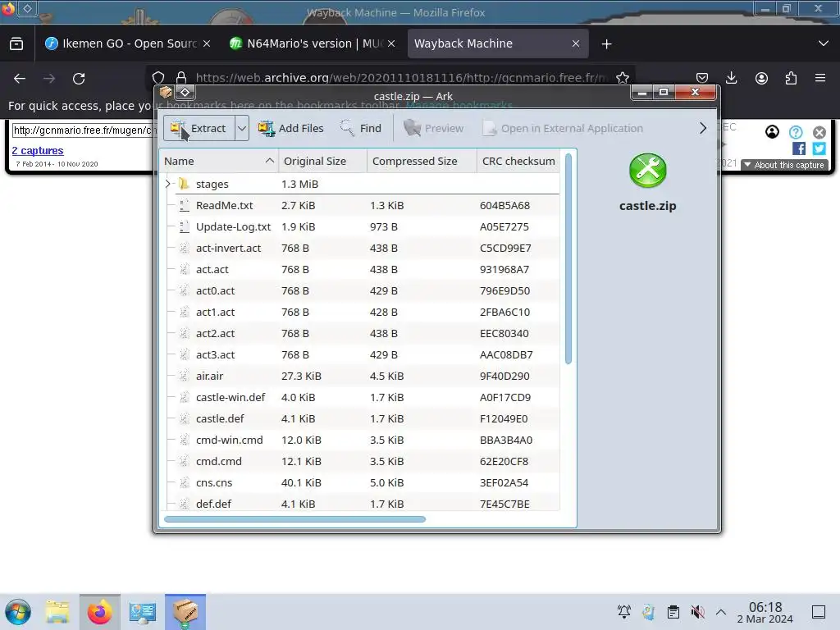The image size is (840, 630).
Task: Open Firefox list all tabs dropdown
Action: (x=824, y=43)
